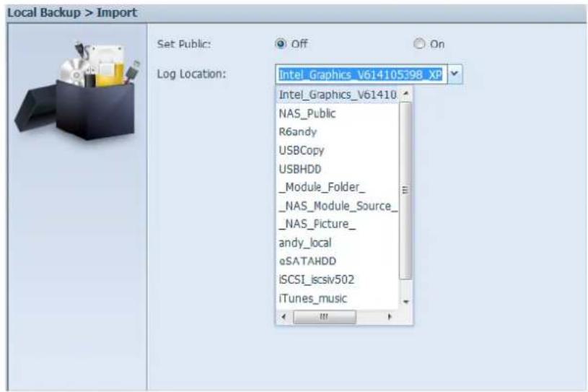Pick iSCSI_iscsiv502 from the list
The image size is (588, 392).
(316, 279)
